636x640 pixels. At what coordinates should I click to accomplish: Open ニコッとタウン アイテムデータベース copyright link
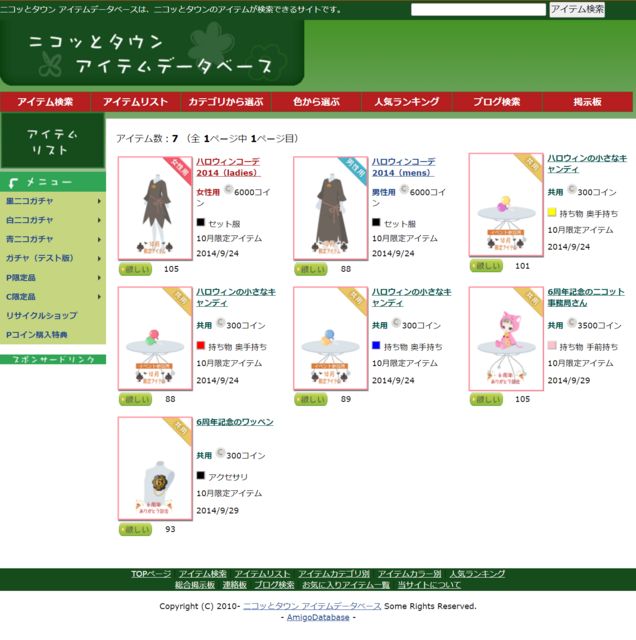coord(312,606)
